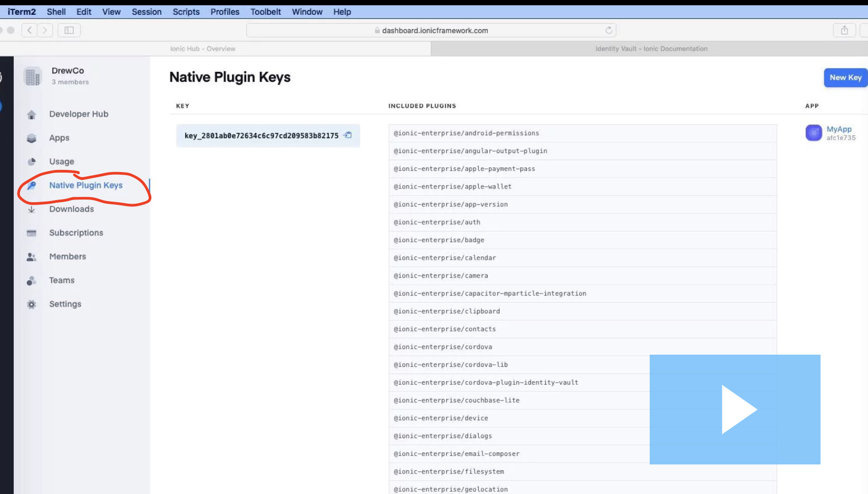Click @ionic-enterprise/calendar plugin row
Image resolution: width=868 pixels, height=494 pixels.
[583, 258]
